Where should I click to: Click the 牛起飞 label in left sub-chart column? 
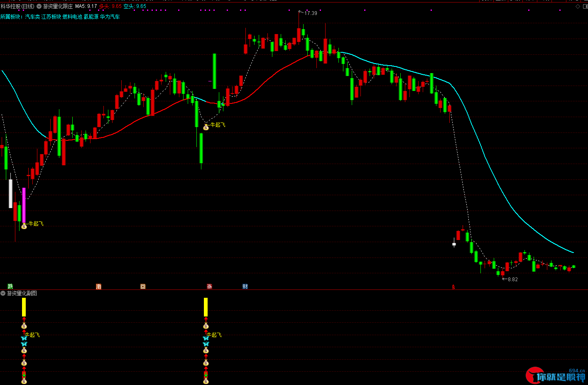tap(32, 335)
